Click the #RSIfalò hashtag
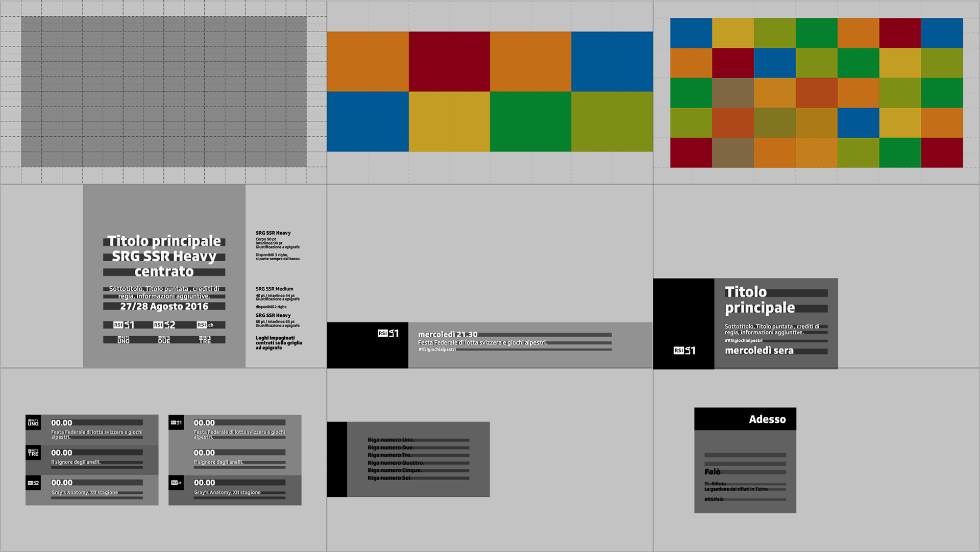 coord(714,499)
